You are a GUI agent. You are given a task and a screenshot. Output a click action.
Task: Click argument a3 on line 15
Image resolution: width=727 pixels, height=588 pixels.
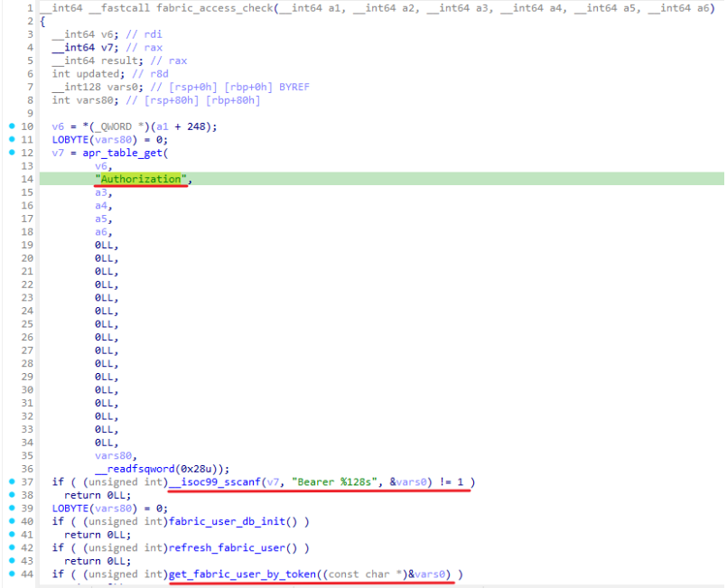pyautogui.click(x=101, y=192)
